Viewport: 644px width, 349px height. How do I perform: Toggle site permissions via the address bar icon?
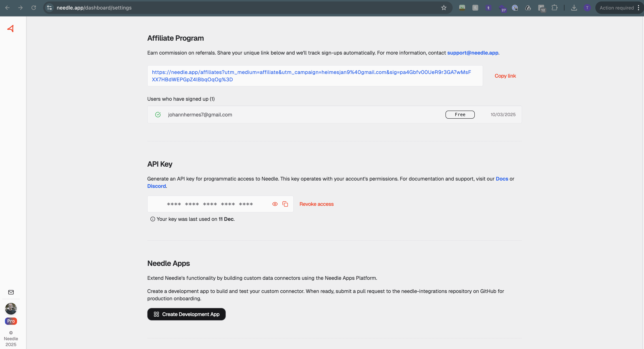[49, 8]
